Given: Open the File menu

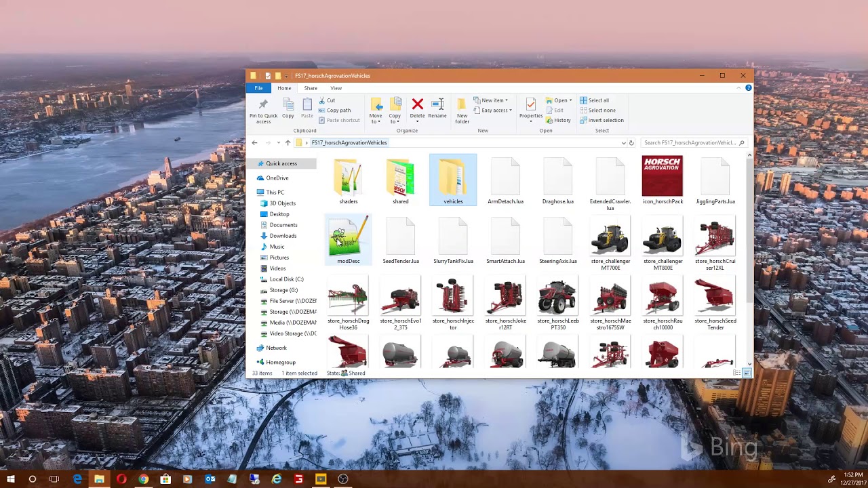Looking at the screenshot, I should tap(258, 88).
